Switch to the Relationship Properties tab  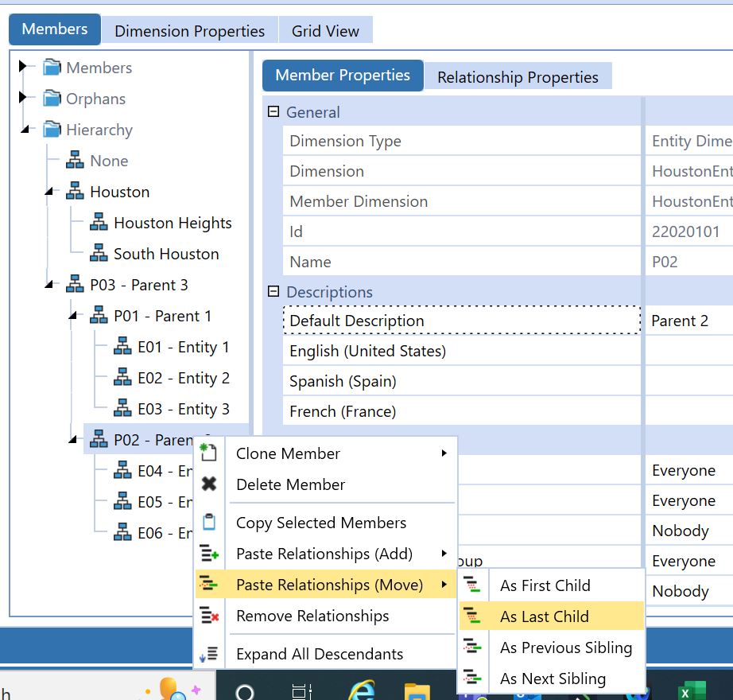coord(518,77)
